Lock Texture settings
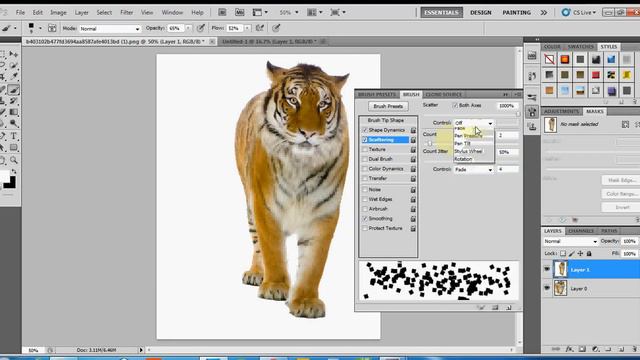 [x=413, y=150]
